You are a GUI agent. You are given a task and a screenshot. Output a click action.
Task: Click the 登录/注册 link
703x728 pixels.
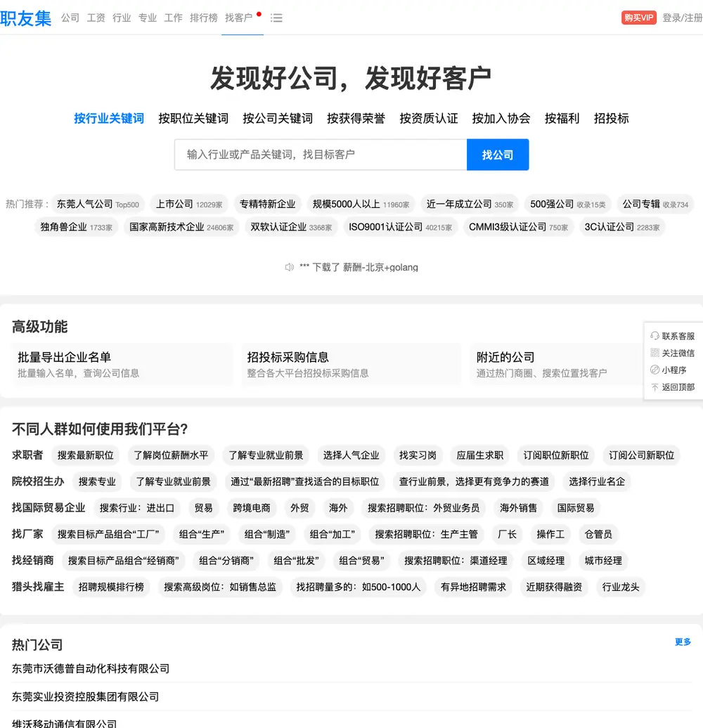(x=683, y=18)
